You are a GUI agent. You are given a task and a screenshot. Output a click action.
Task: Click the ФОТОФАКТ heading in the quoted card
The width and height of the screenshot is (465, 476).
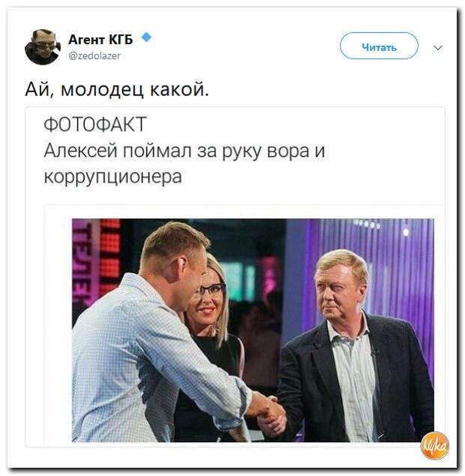pyautogui.click(x=95, y=125)
